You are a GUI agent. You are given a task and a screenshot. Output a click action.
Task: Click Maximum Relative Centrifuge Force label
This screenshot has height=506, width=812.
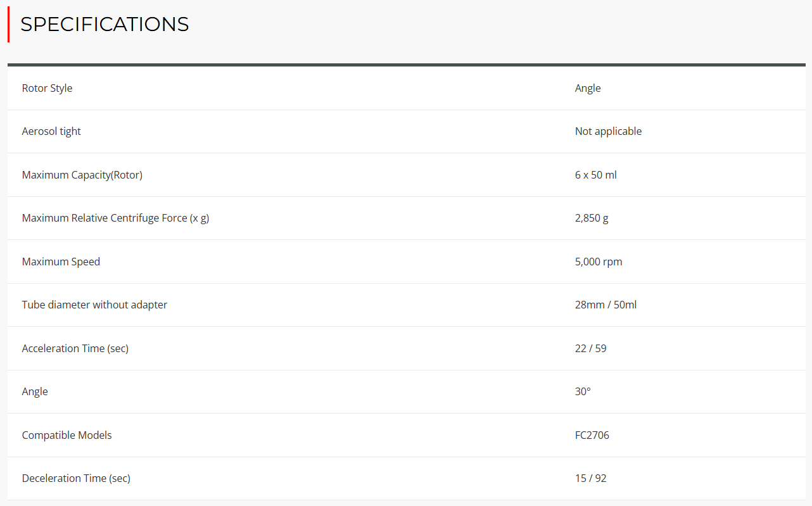[115, 218]
